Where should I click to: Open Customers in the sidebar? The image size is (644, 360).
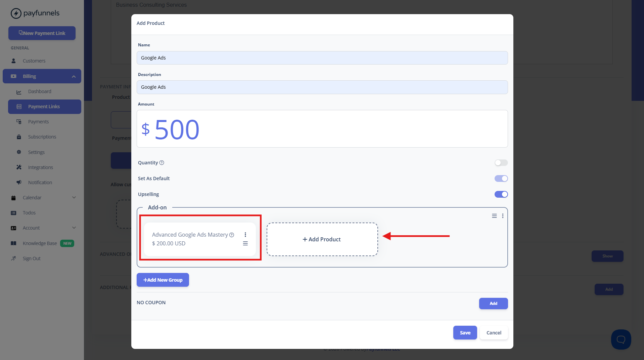(x=42, y=61)
